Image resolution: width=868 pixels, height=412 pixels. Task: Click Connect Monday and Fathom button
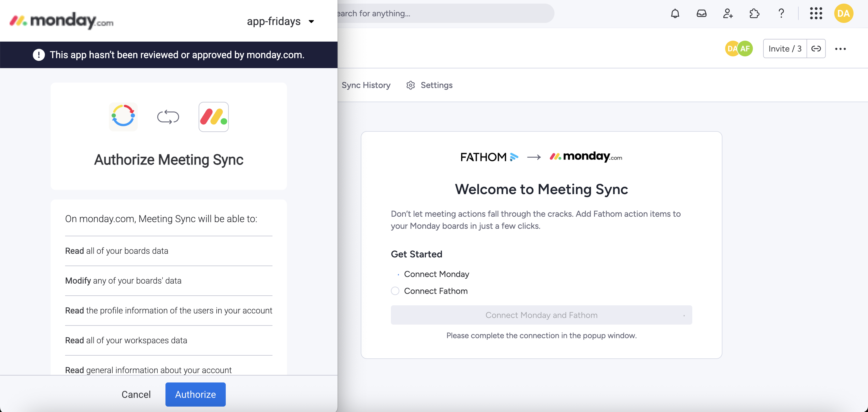click(x=541, y=315)
